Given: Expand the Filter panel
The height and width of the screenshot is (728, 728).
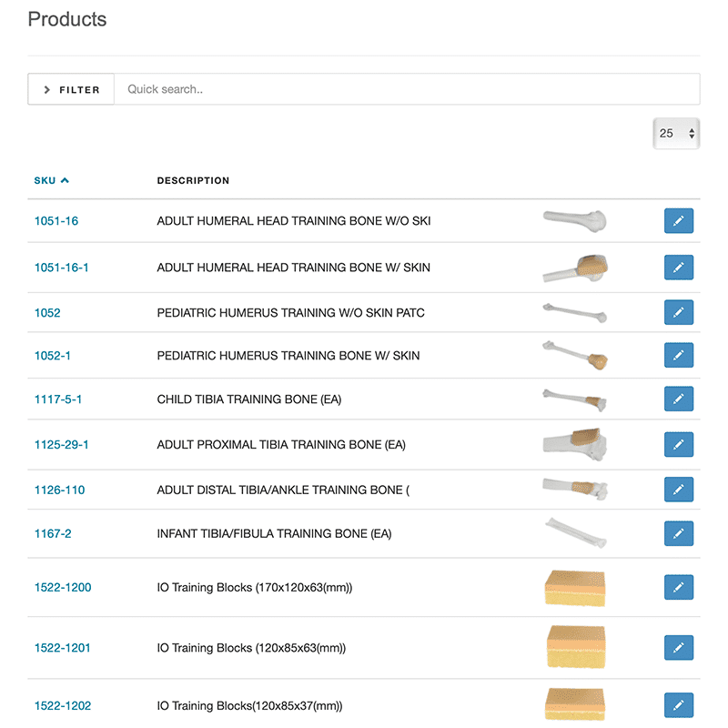Looking at the screenshot, I should pos(71,89).
